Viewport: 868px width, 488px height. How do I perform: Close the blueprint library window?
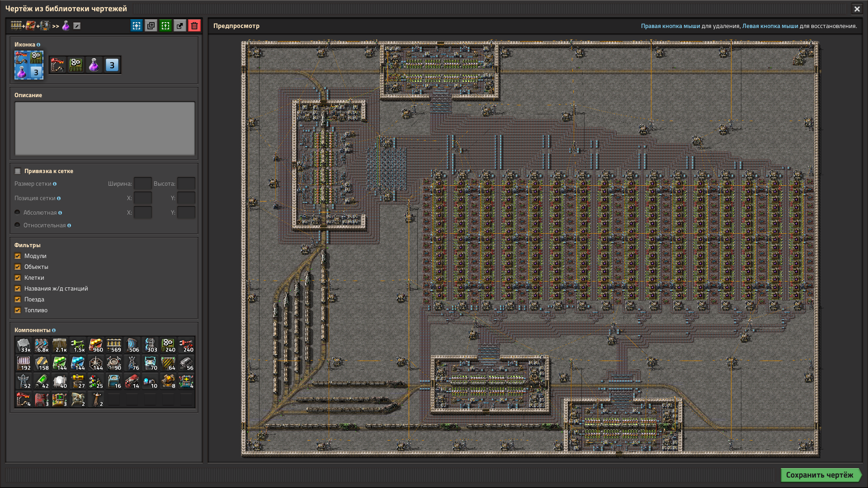pyautogui.click(x=857, y=9)
